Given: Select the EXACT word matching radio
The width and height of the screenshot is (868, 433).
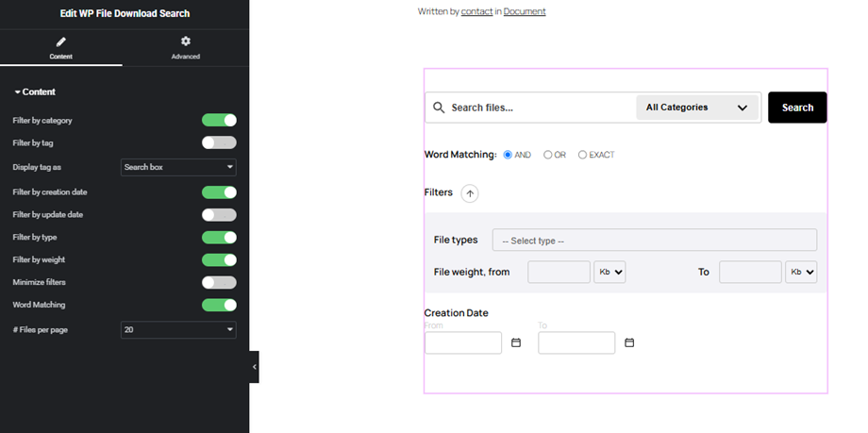Looking at the screenshot, I should (582, 155).
